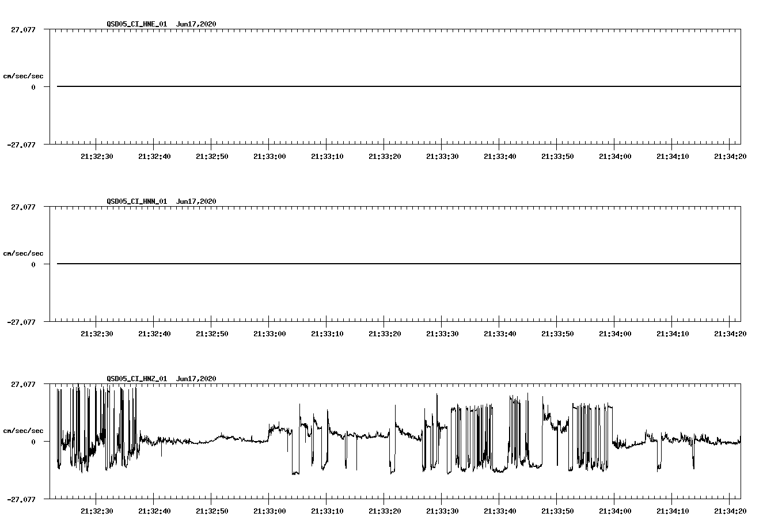Click the 21:33:40 time label under HNE plot
The width and height of the screenshot is (782, 532).
coord(500,157)
